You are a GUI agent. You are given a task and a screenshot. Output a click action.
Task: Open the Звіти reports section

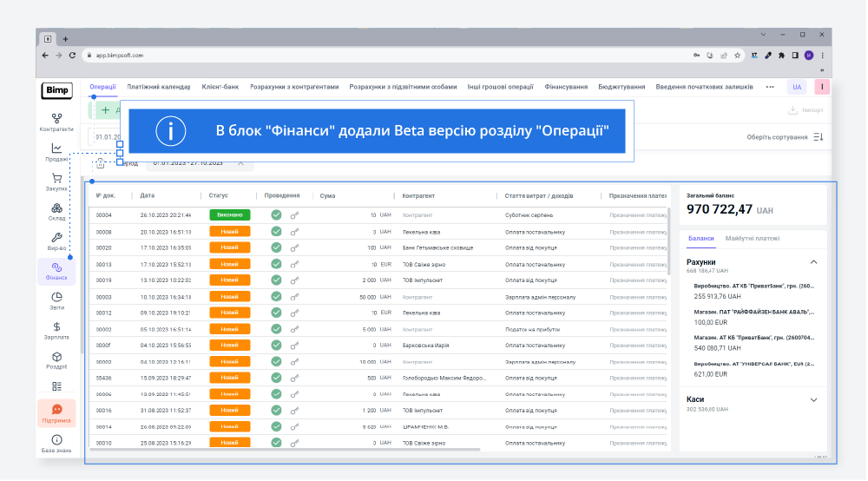[56, 300]
